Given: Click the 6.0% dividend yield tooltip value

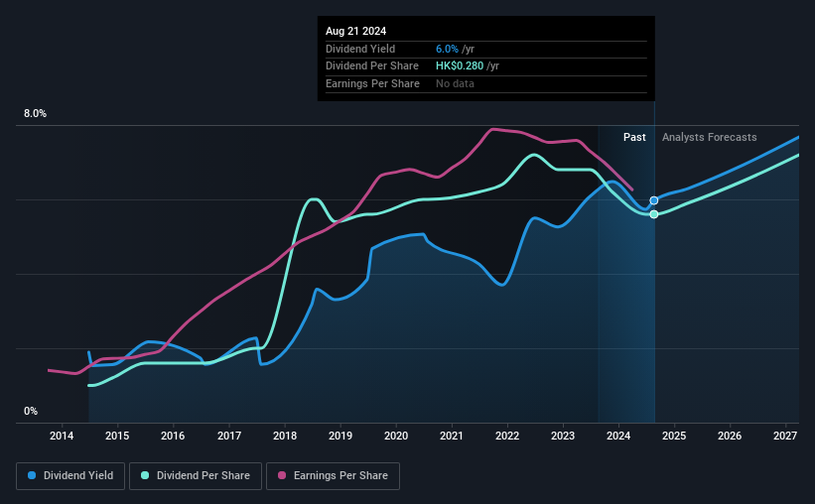Looking at the screenshot, I should (446, 49).
